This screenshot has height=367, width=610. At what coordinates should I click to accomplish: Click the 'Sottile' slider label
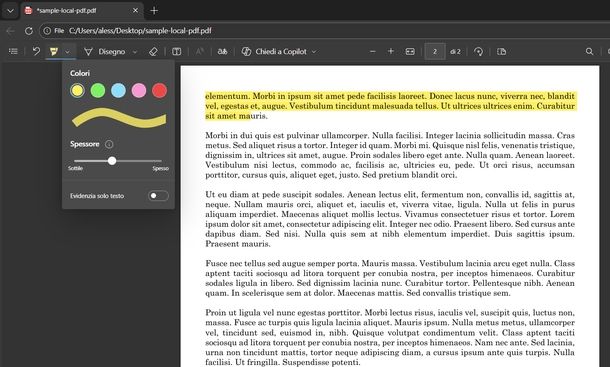click(75, 169)
